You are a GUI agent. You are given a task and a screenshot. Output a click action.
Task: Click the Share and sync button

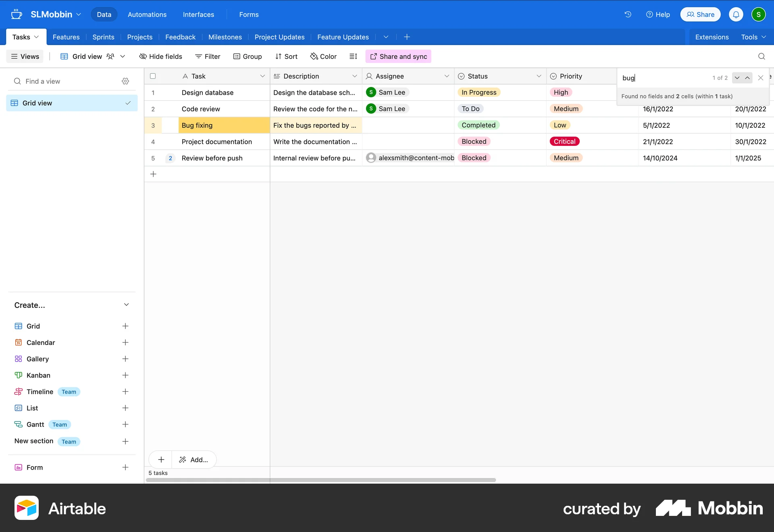pos(398,56)
